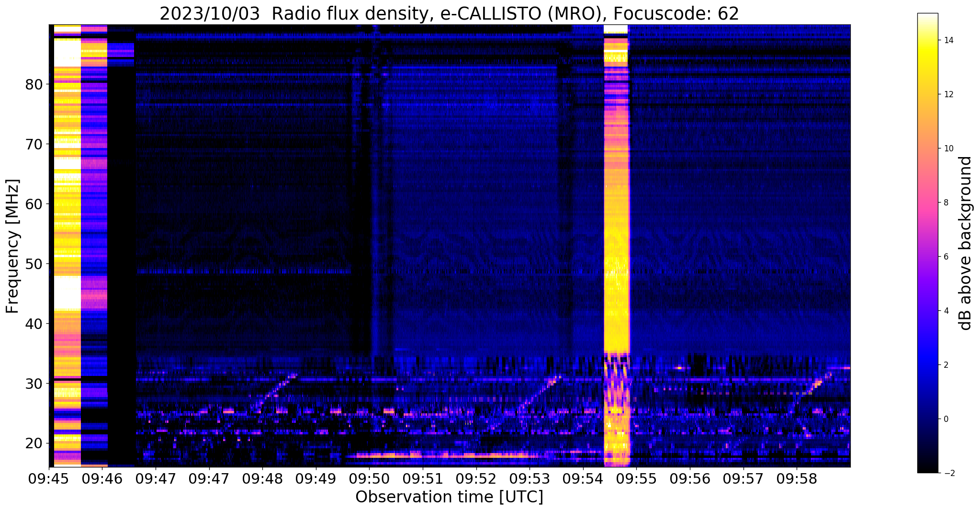
Task: Click the 10 tick on the colorbar
Action: pyautogui.click(x=948, y=148)
